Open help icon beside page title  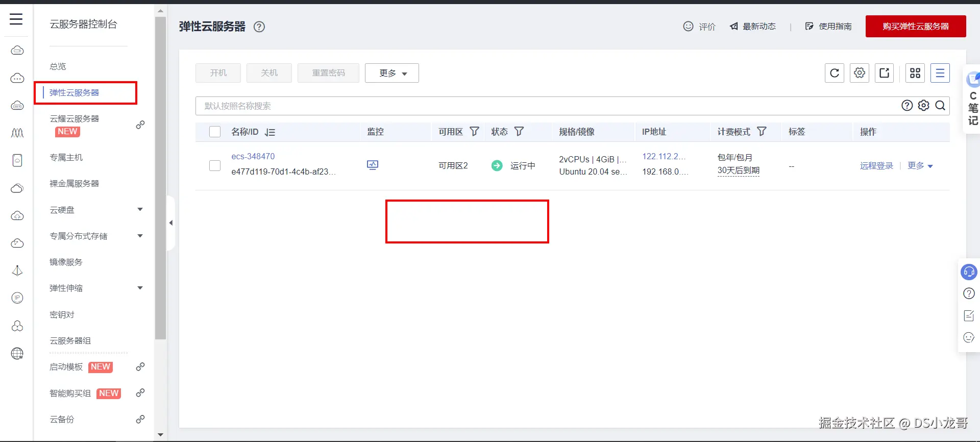tap(259, 27)
